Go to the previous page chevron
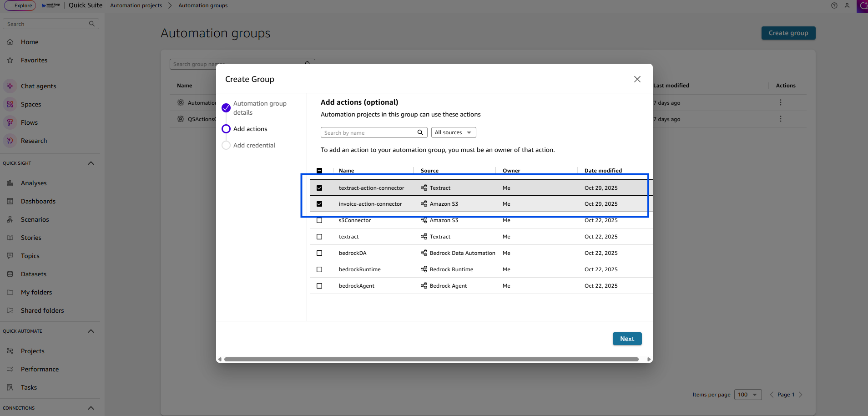This screenshot has width=868, height=416. pos(772,395)
